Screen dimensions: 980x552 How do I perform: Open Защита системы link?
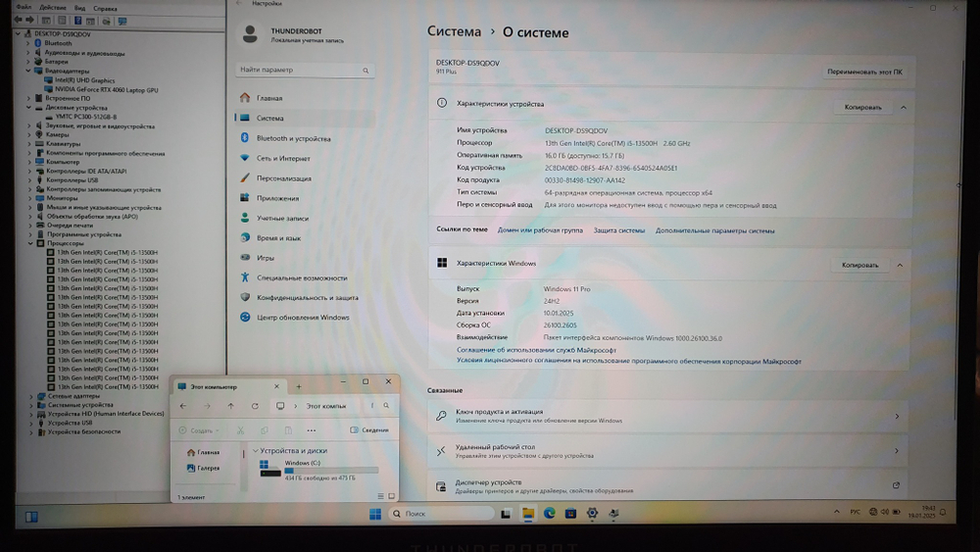(618, 230)
